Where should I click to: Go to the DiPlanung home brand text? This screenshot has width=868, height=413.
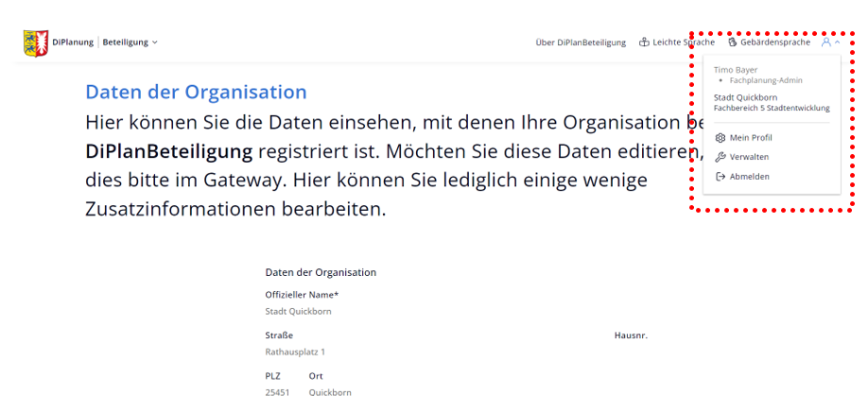pos(73,43)
